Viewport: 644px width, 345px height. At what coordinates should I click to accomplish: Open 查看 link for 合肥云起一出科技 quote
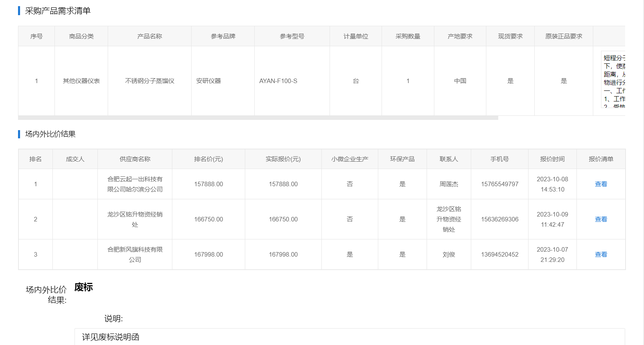coord(601,184)
